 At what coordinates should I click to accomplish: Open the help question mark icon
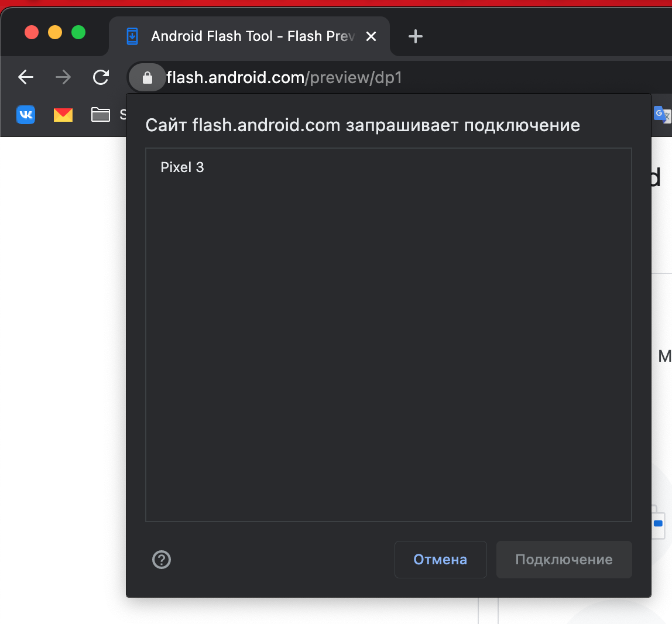tap(162, 560)
